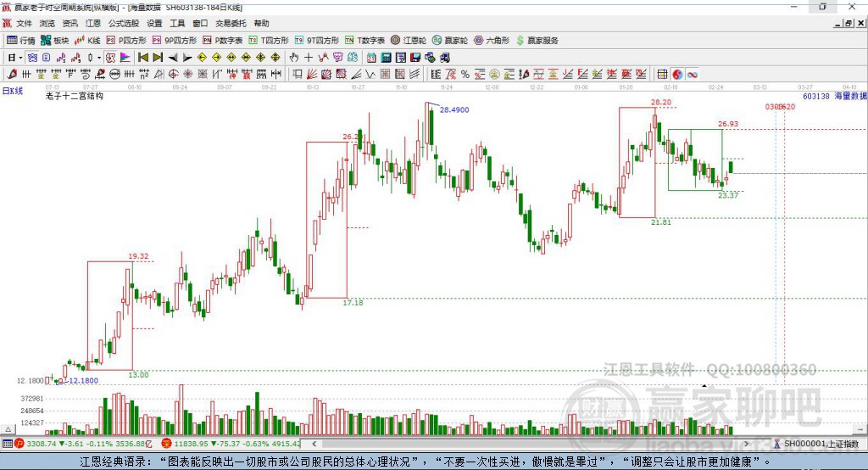868x470 pixels.
Task: Open the 交易委托 menu
Action: click(x=230, y=24)
